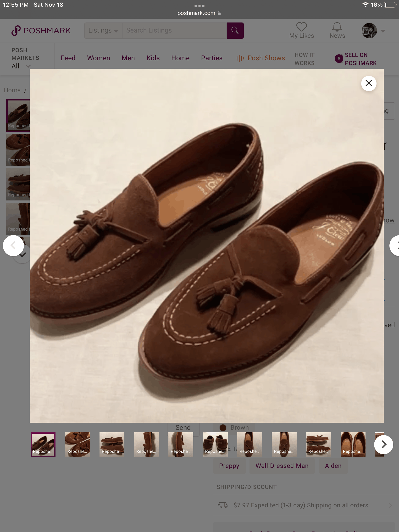Open the profile avatar account menu
Screen dimensions: 399x532
(369, 31)
